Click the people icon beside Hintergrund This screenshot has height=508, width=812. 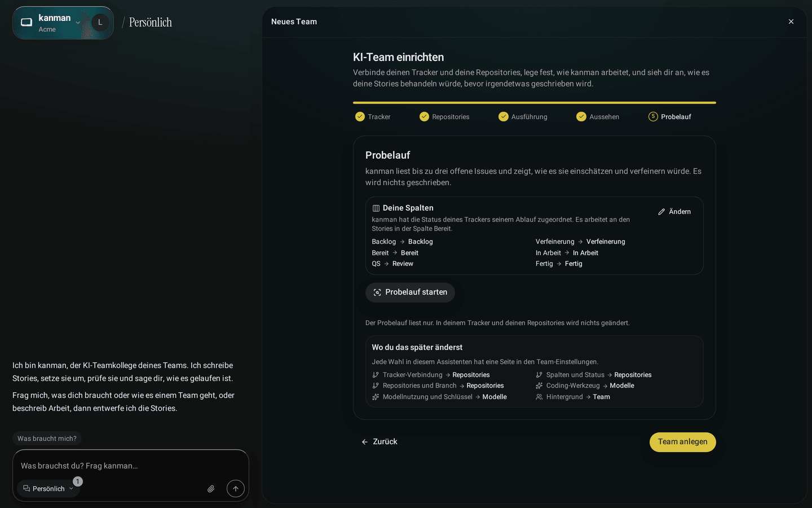539,397
